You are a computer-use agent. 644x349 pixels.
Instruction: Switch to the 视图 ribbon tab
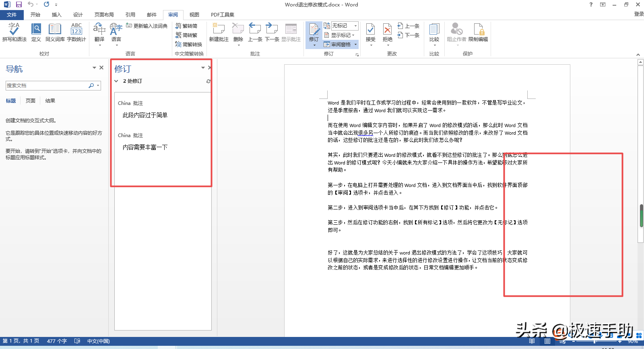(x=194, y=15)
